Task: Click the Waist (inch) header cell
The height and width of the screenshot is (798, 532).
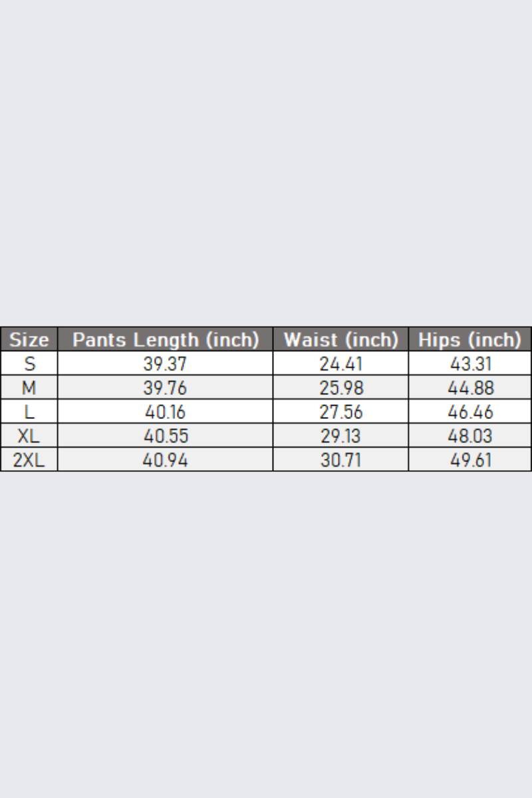Action: 340,339
